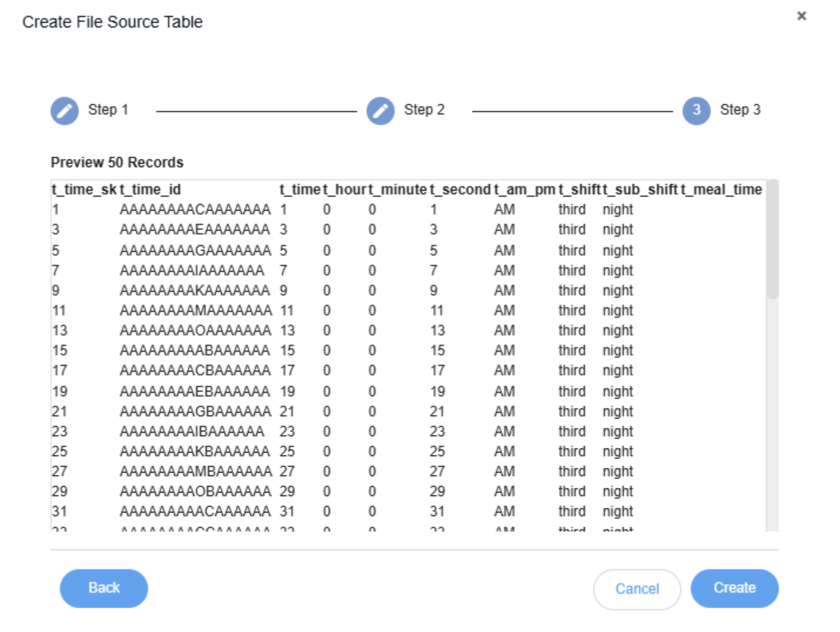The height and width of the screenshot is (632, 840).
Task: Click the t_time_id column header
Action: (x=151, y=189)
